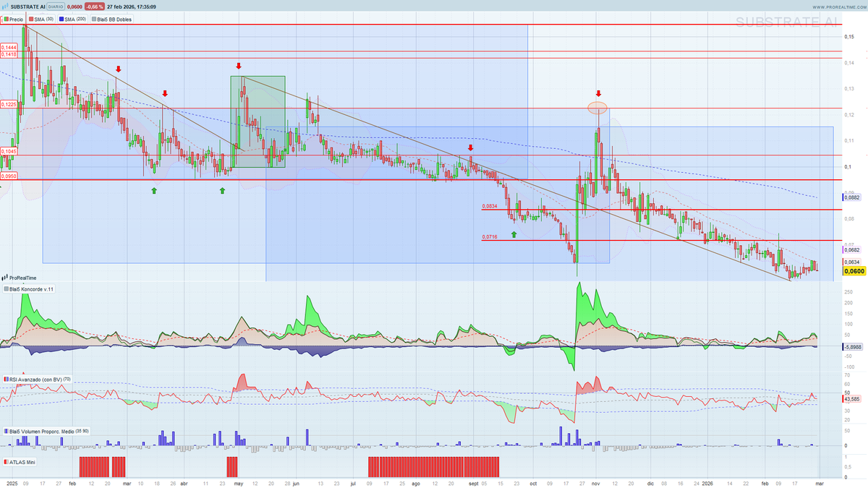Click the header price value 0,0600

tap(75, 7)
